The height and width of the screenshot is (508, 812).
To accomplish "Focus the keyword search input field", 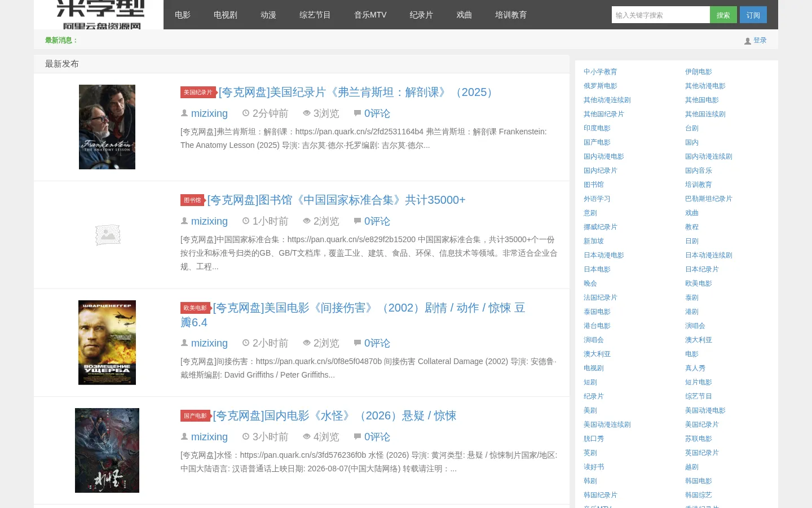I will [x=660, y=15].
